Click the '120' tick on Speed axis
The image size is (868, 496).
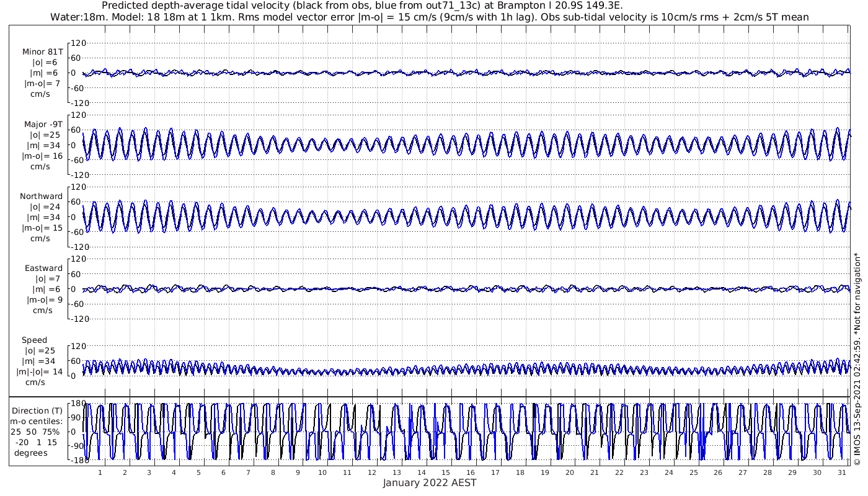pyautogui.click(x=77, y=346)
